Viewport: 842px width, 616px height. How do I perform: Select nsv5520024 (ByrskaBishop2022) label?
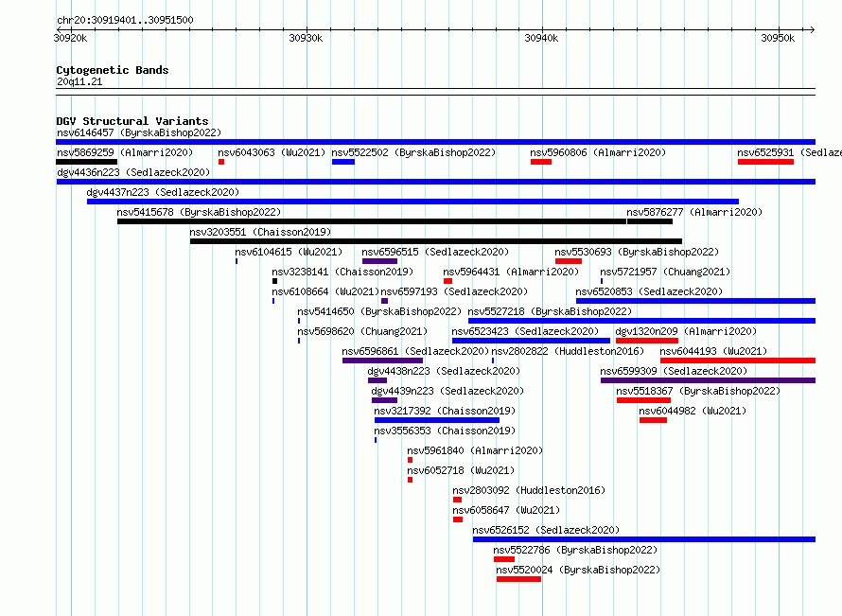click(578, 570)
